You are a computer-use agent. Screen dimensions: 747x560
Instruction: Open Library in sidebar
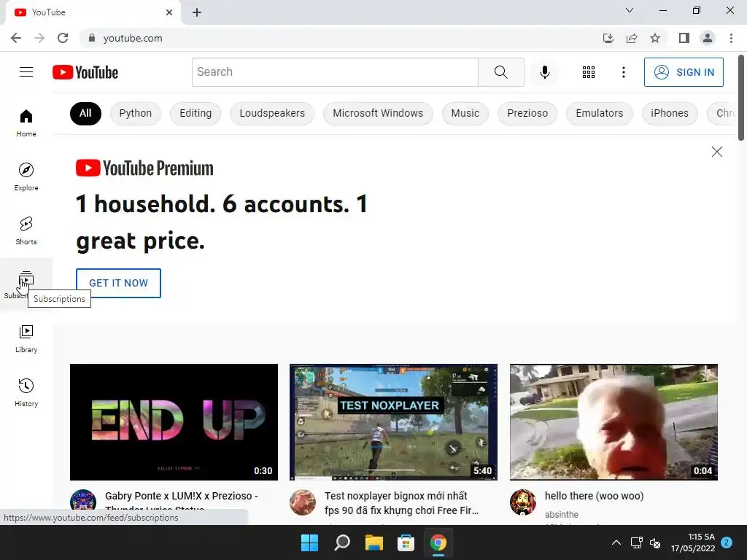[26, 338]
